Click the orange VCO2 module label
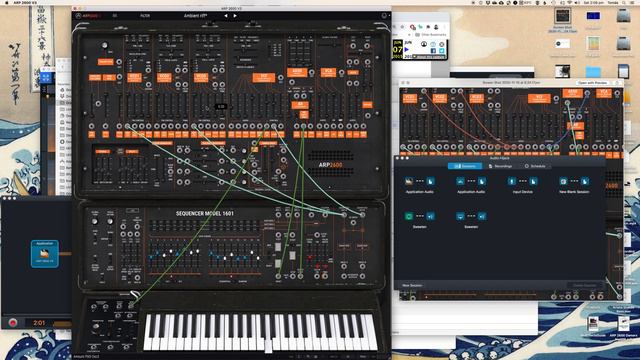 [164, 78]
